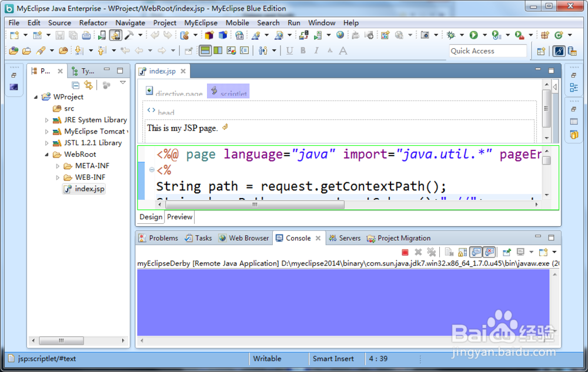Click the Pin Console icon

(x=507, y=252)
